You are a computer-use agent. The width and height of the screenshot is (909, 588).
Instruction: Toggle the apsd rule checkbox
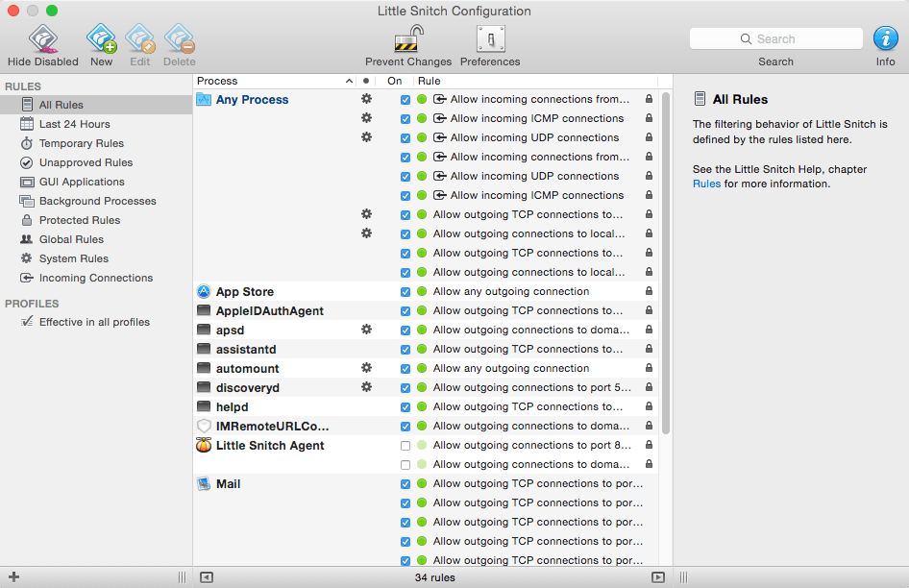(405, 330)
